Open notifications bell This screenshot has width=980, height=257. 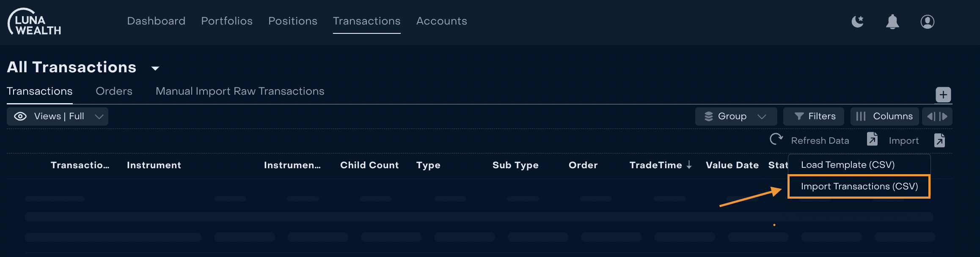click(x=892, y=22)
